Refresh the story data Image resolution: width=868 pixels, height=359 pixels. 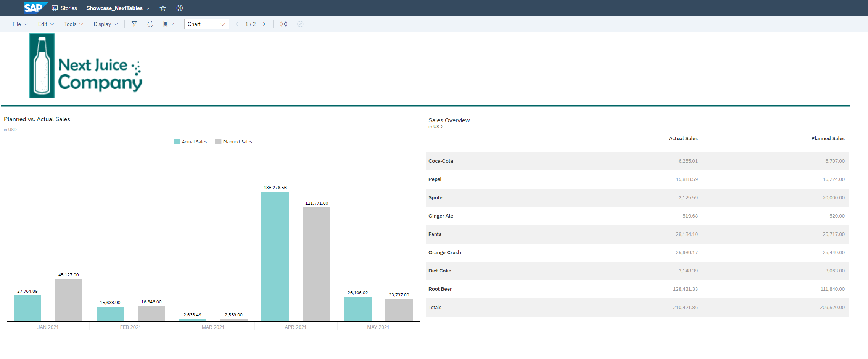point(150,24)
